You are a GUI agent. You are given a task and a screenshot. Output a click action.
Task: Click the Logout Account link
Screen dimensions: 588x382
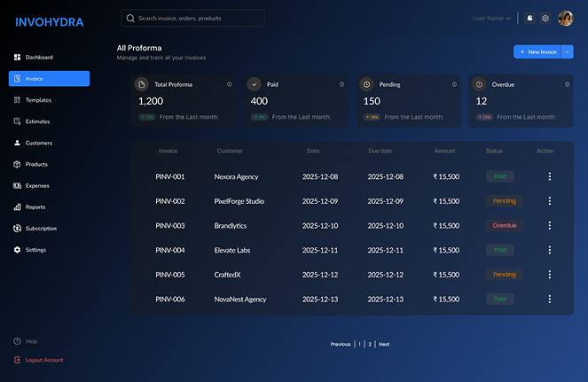click(44, 360)
